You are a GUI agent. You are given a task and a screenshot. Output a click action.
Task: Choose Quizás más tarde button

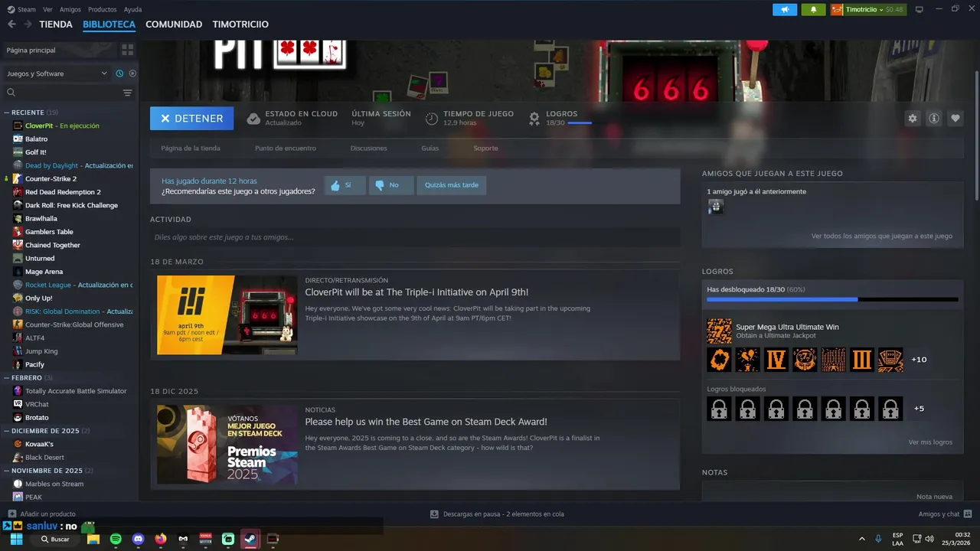(x=452, y=185)
